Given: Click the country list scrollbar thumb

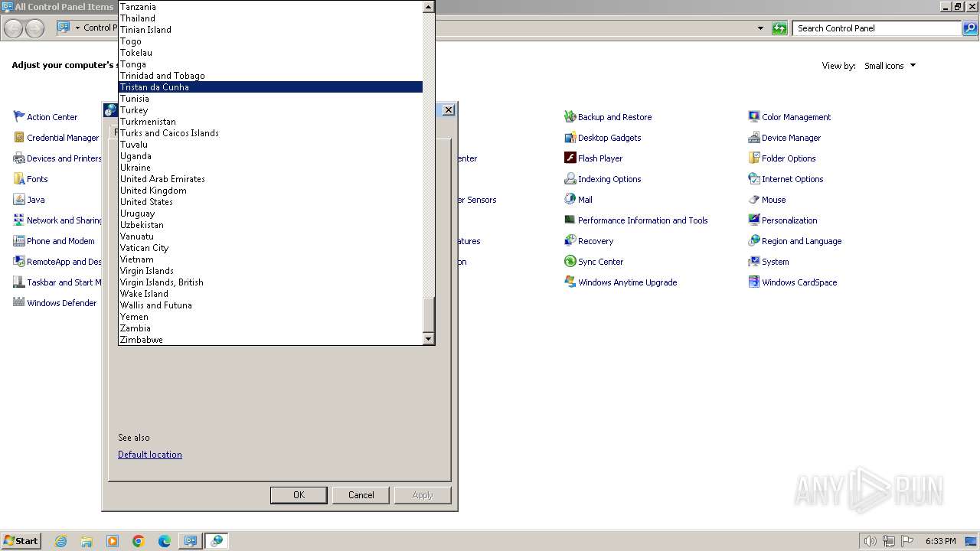Looking at the screenshot, I should 429,315.
